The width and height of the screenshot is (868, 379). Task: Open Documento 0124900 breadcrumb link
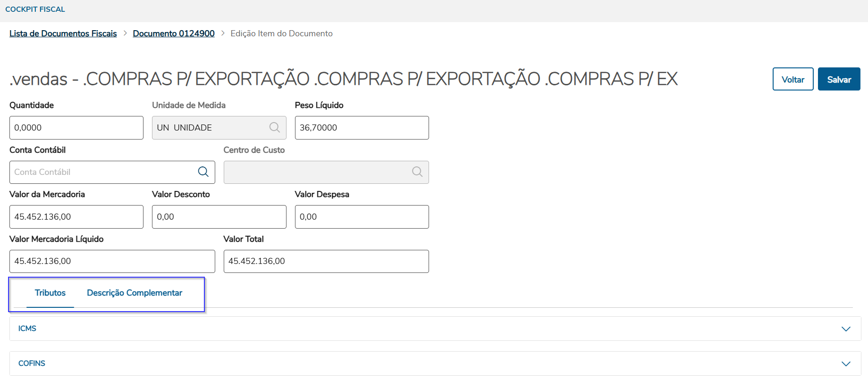[x=174, y=33]
